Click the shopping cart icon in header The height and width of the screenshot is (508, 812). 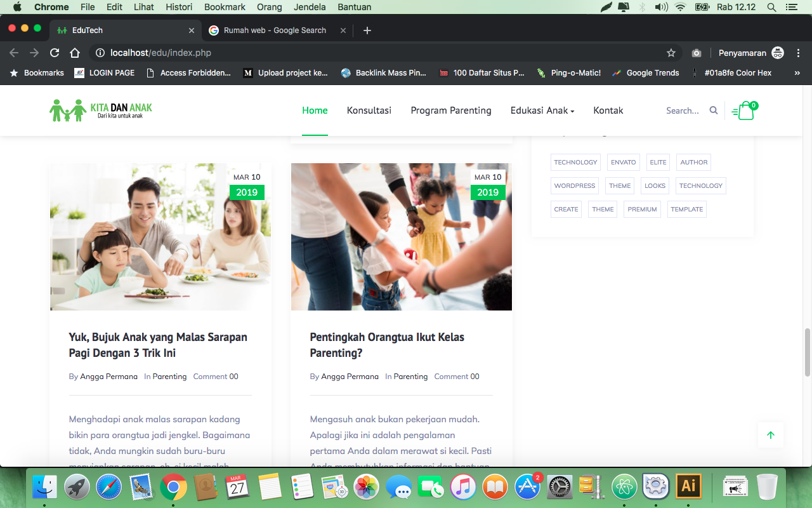(745, 111)
